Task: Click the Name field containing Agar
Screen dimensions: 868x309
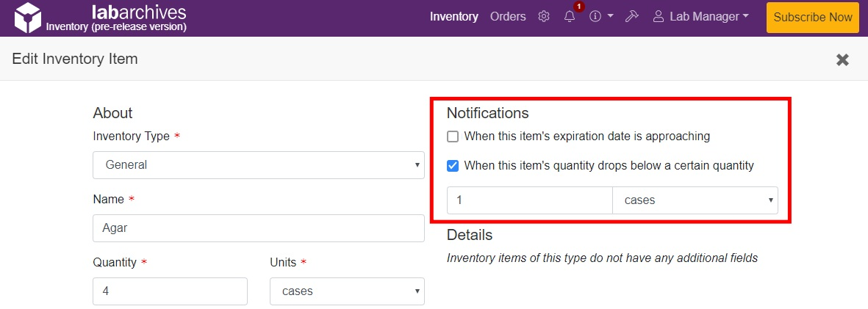Action: 258,228
